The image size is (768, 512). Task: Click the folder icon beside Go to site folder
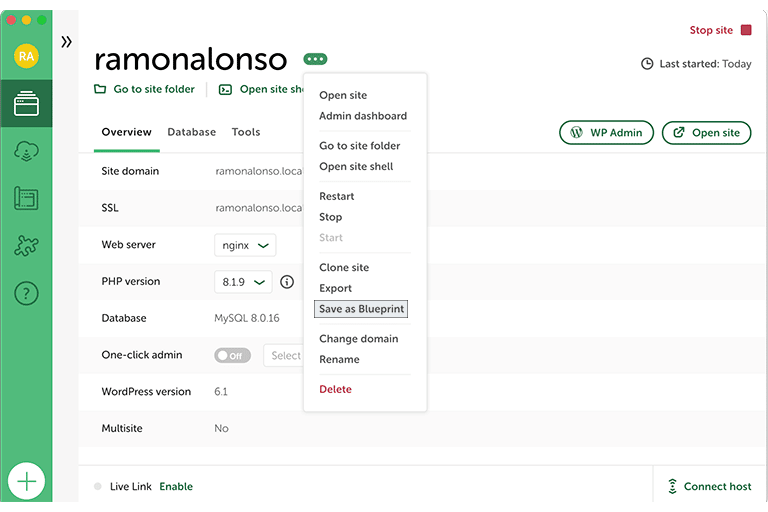tap(100, 89)
